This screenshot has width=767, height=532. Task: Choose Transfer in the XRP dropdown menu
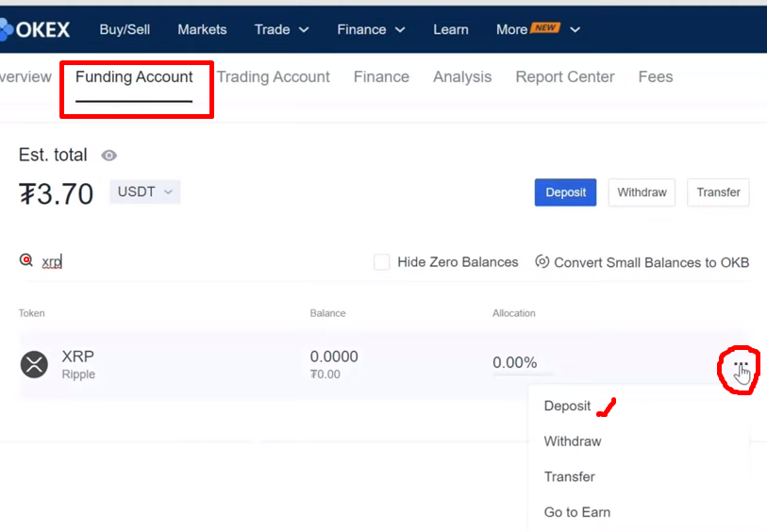pos(570,476)
